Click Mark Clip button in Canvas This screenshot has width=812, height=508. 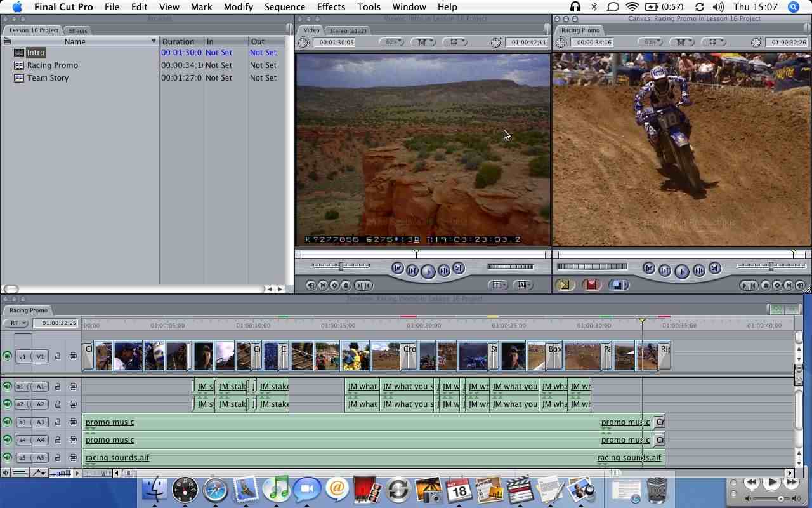tap(789, 285)
